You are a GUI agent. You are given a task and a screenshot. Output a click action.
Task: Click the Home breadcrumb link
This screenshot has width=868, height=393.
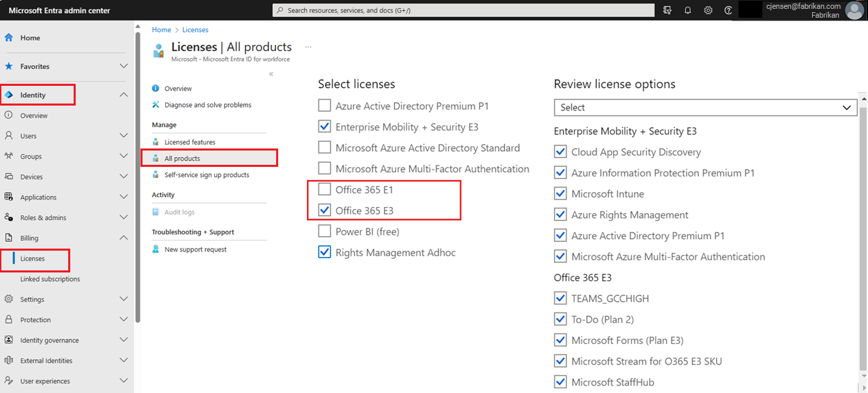pos(162,30)
